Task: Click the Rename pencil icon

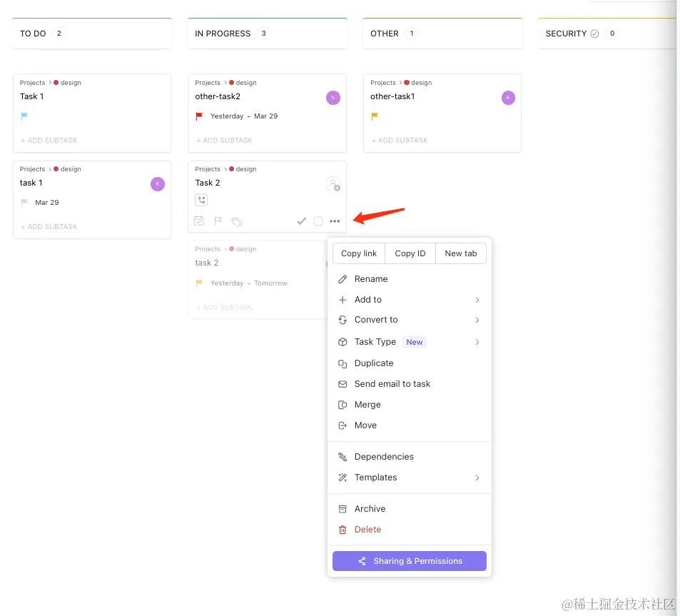Action: (x=342, y=279)
